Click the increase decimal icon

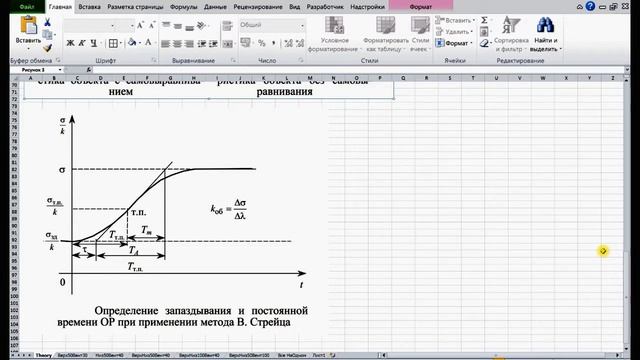289,43
